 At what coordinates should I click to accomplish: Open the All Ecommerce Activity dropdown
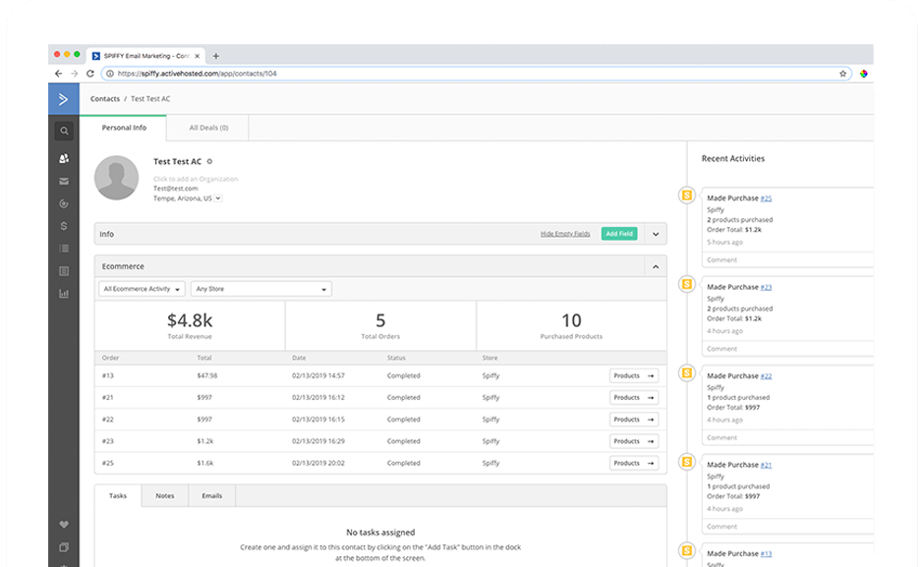tap(142, 289)
